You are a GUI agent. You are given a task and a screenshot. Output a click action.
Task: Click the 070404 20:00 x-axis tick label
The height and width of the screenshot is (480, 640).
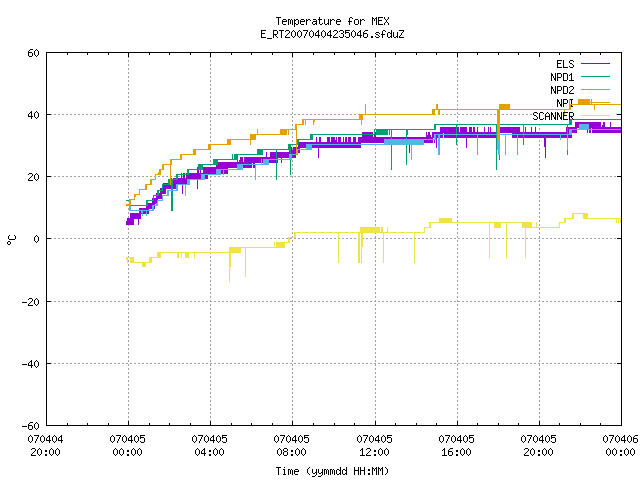(45, 446)
